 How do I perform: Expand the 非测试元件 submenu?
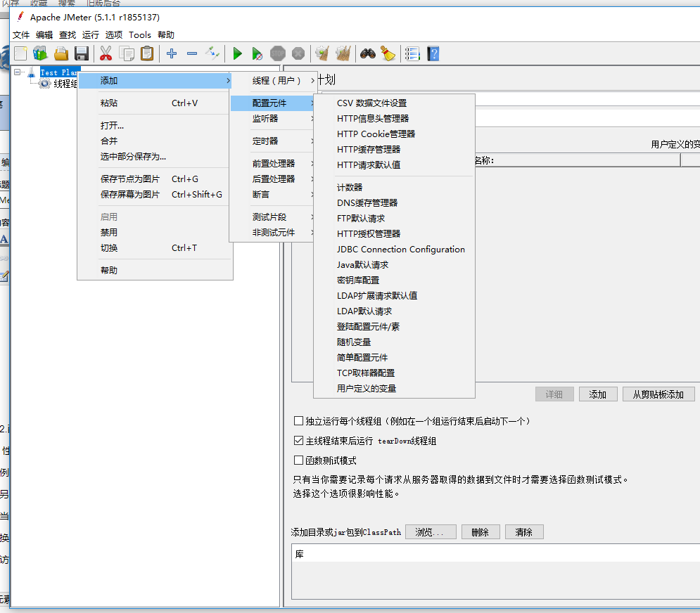click(x=272, y=233)
